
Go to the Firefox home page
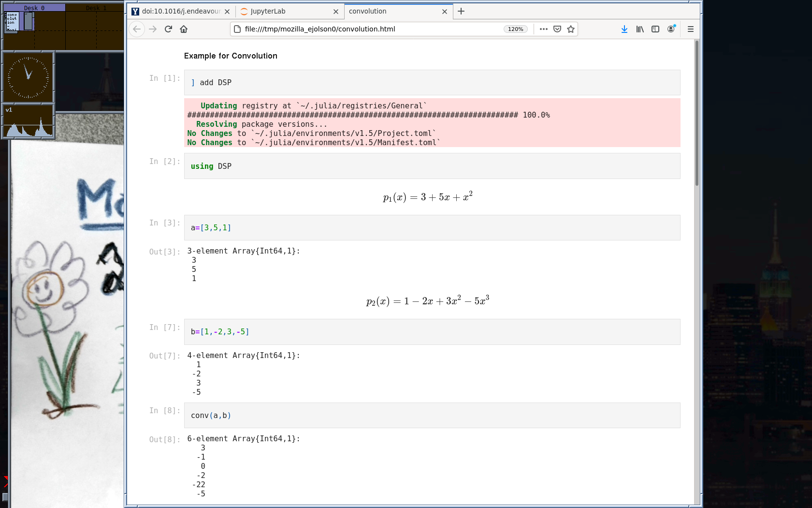tap(184, 29)
